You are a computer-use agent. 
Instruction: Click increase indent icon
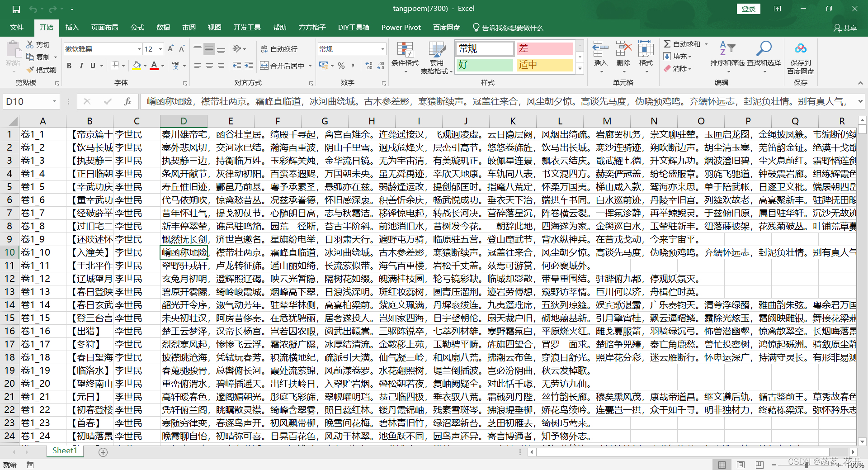coord(249,66)
